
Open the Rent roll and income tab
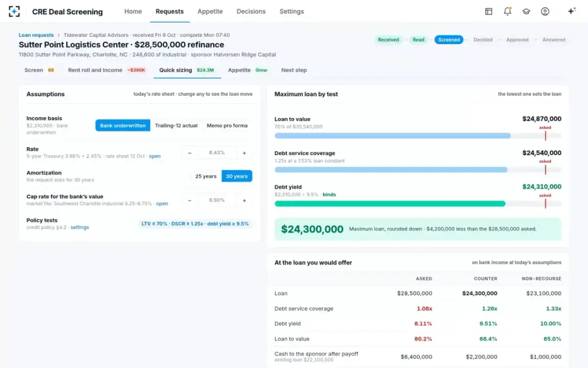[107, 70]
